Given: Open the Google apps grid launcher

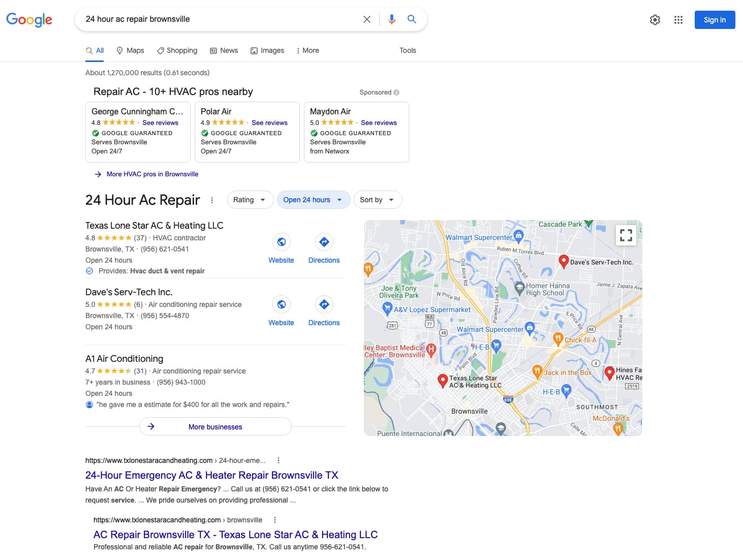Looking at the screenshot, I should click(678, 19).
